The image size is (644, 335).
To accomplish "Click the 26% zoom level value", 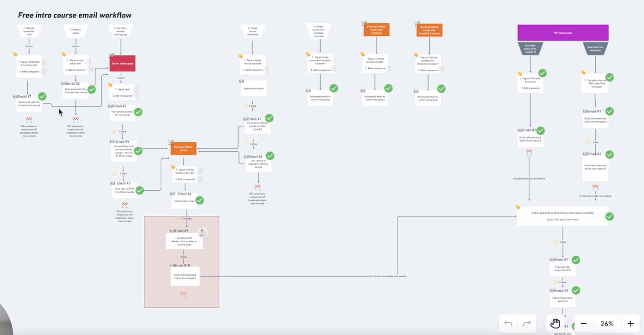I will pos(607,324).
